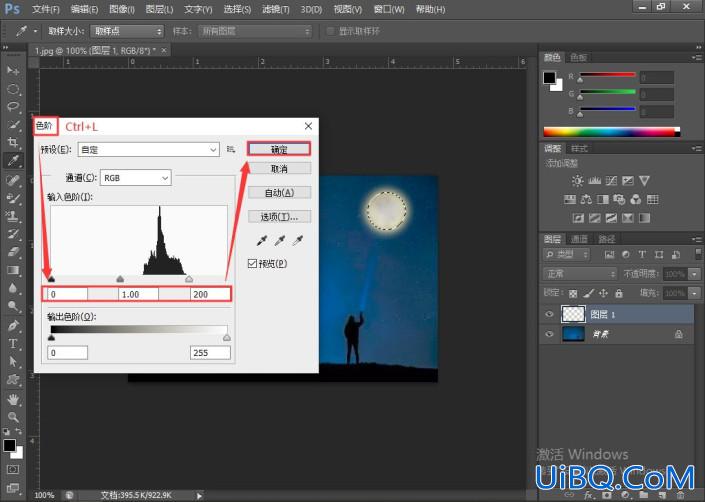This screenshot has width=705, height=502.
Task: Switch to the 通道 tab
Action: [x=579, y=239]
